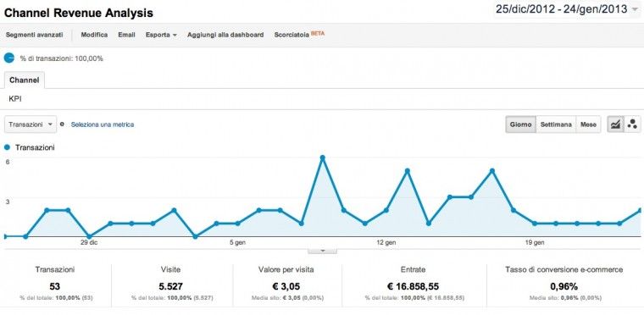Click the Visite value 5.527
Screen dimensions: 644x315
tap(171, 286)
